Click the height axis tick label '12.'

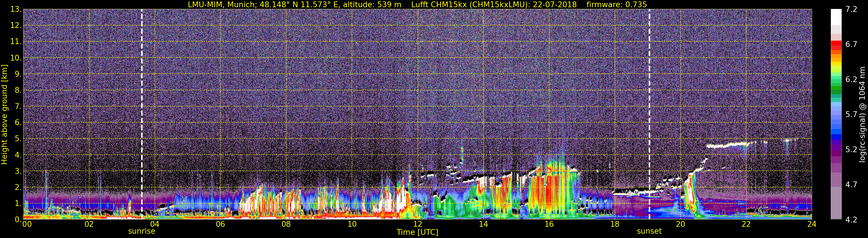16,26
